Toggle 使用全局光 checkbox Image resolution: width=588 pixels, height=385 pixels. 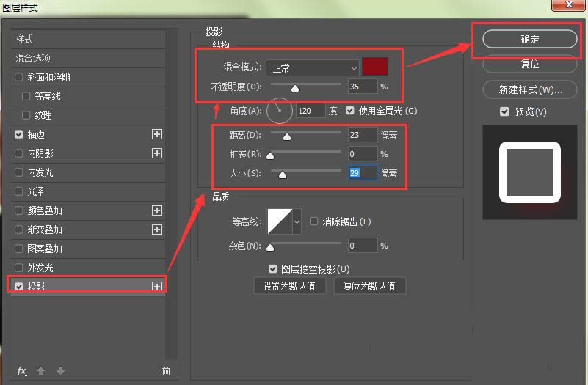[x=350, y=111]
